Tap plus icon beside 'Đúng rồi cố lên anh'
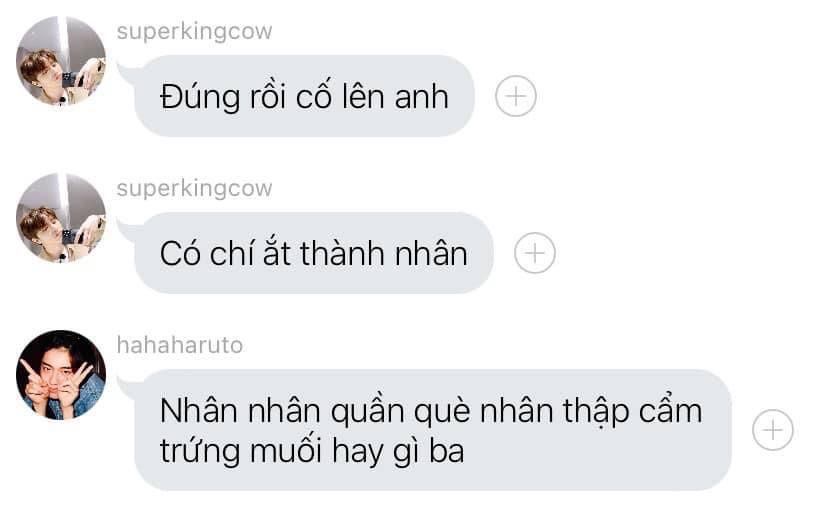 pyautogui.click(x=516, y=96)
